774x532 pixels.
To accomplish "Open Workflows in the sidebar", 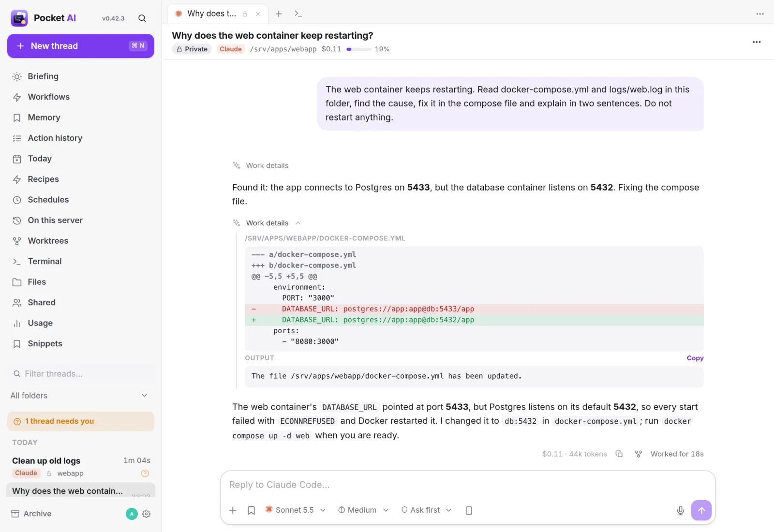I will (81, 97).
